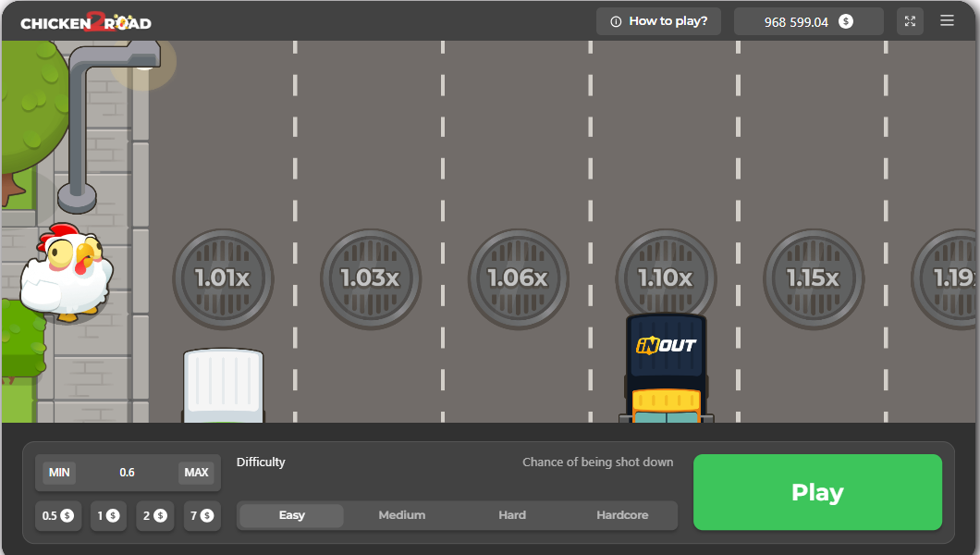Click the 1.15x manhole cover

click(x=814, y=278)
